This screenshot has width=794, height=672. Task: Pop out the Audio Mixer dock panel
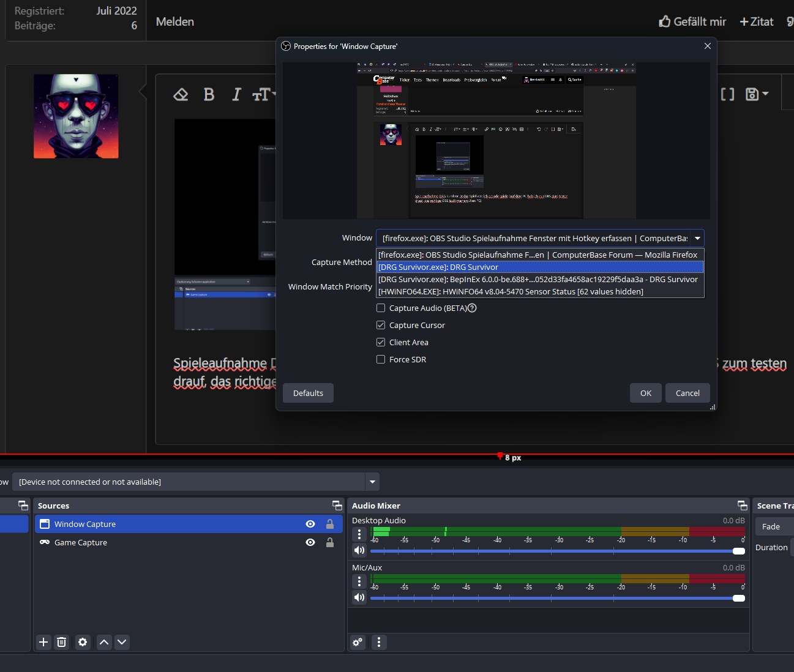coord(743,505)
